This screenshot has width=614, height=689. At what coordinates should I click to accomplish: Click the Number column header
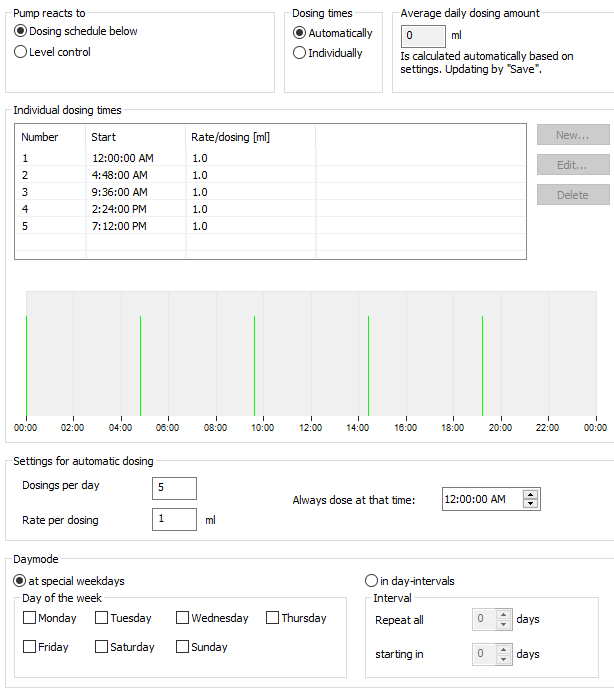(x=50, y=137)
